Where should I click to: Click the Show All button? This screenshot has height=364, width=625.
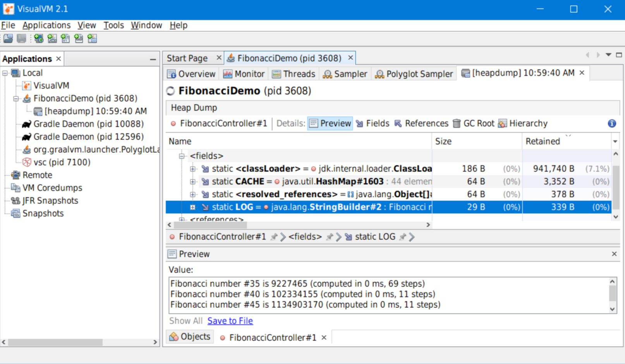pos(185,321)
